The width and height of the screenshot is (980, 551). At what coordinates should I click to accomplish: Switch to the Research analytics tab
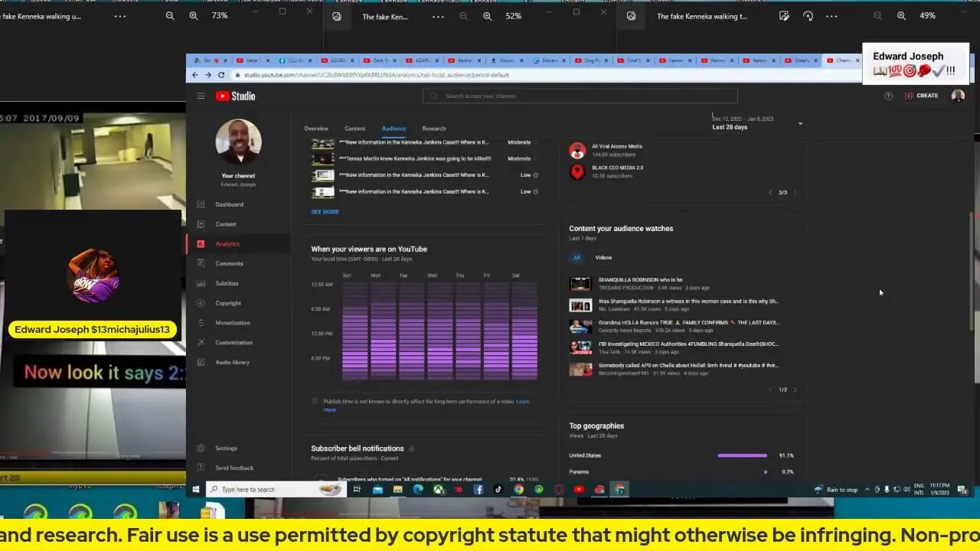pos(434,129)
